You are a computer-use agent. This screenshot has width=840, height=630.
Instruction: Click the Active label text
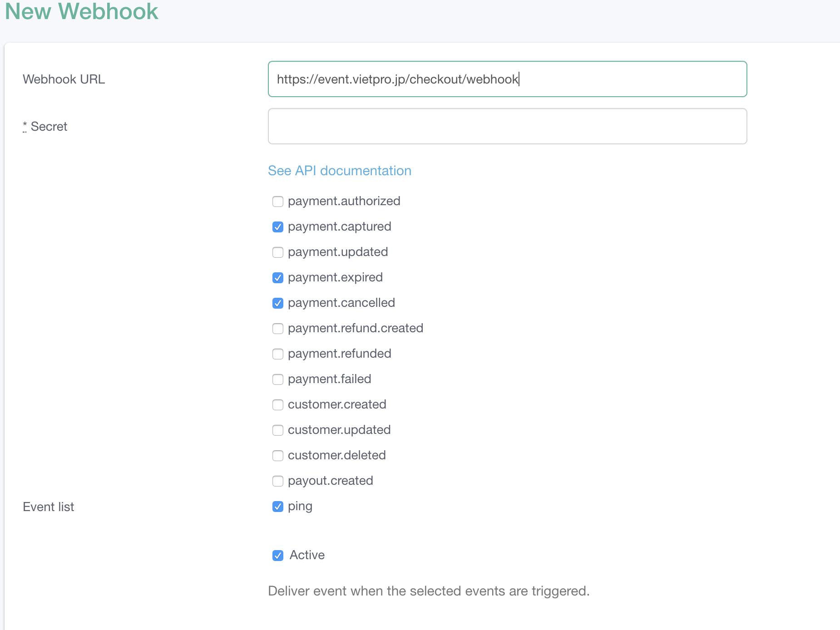point(307,555)
